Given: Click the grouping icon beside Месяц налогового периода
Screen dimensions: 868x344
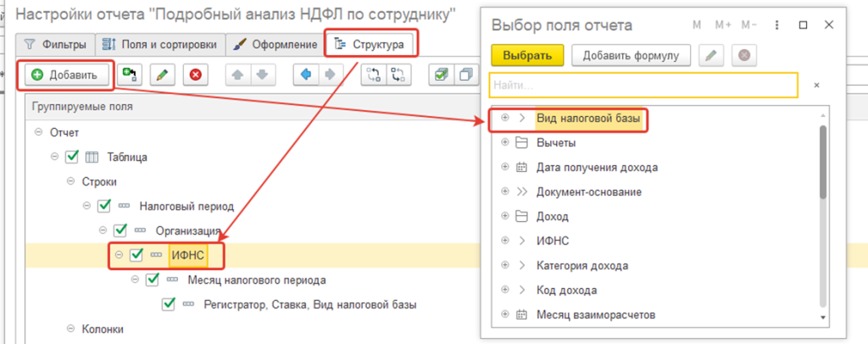Looking at the screenshot, I should click(173, 280).
